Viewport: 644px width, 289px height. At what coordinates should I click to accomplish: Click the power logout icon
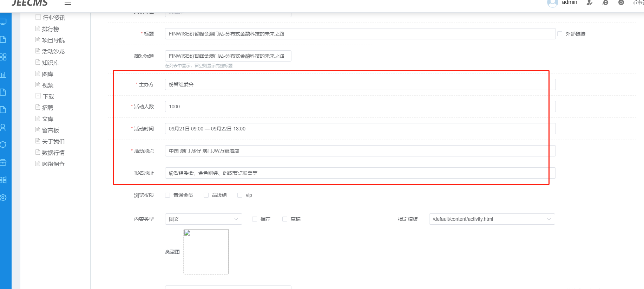[x=621, y=3]
